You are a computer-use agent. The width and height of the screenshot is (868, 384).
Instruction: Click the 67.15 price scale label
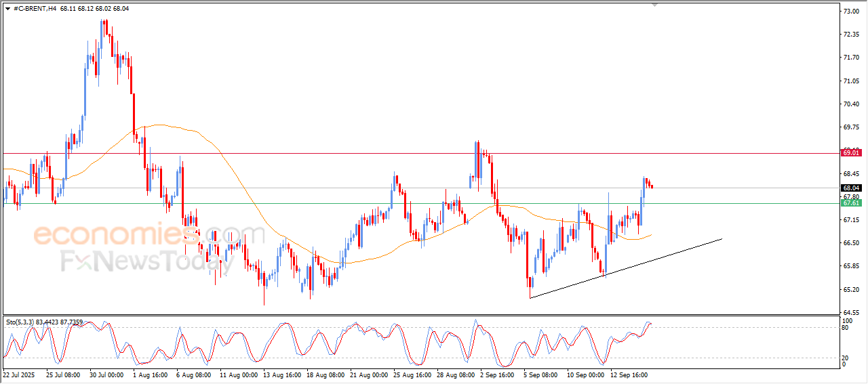click(x=852, y=220)
